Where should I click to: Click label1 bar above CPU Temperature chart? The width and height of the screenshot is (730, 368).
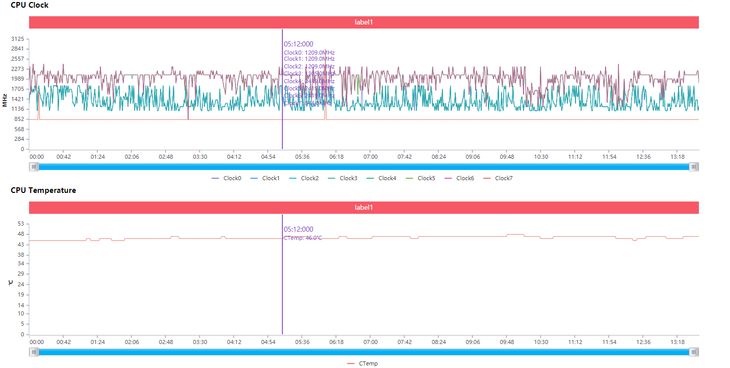(x=364, y=208)
